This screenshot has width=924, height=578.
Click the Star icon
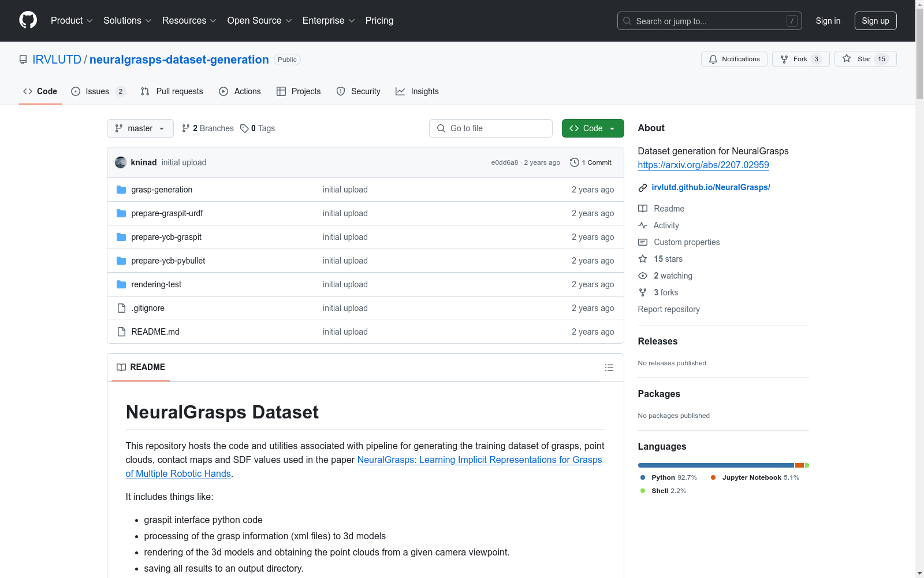coord(847,58)
